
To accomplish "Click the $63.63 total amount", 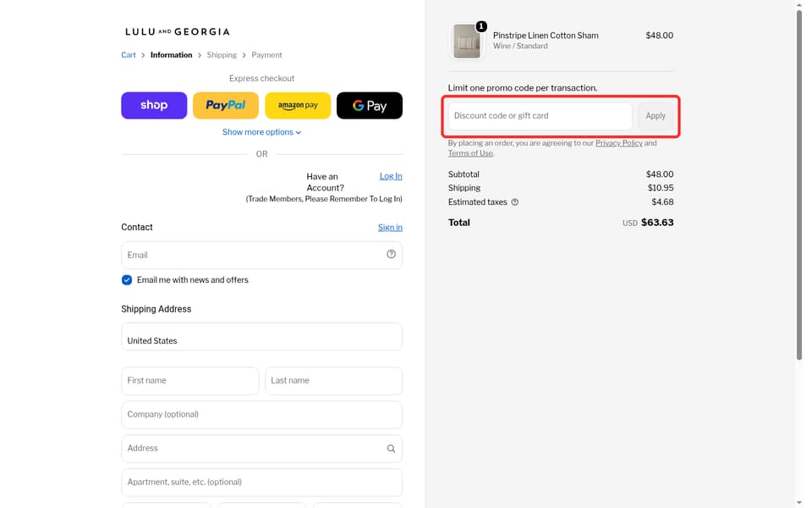I will point(657,223).
